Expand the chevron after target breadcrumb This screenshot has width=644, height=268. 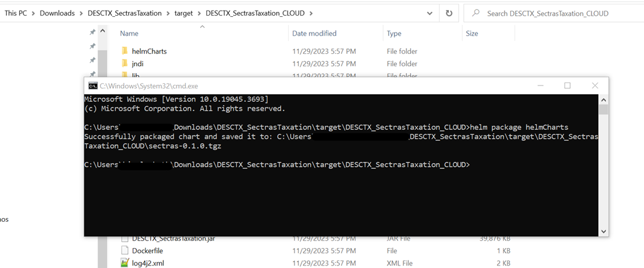pos(198,13)
